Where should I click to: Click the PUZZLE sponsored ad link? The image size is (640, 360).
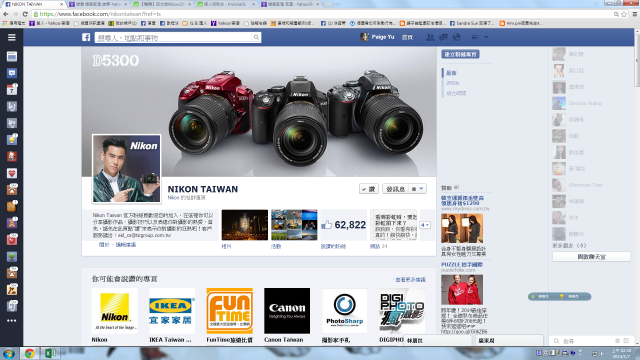[462, 264]
